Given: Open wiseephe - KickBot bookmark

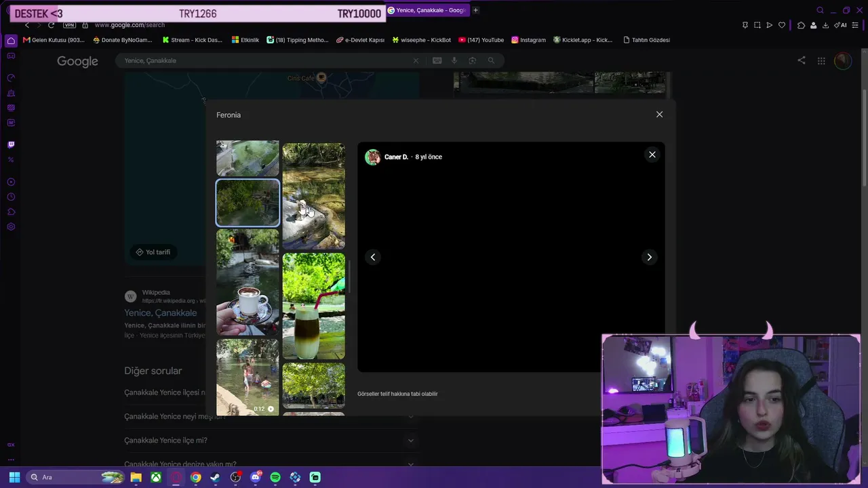Looking at the screenshot, I should tap(421, 40).
